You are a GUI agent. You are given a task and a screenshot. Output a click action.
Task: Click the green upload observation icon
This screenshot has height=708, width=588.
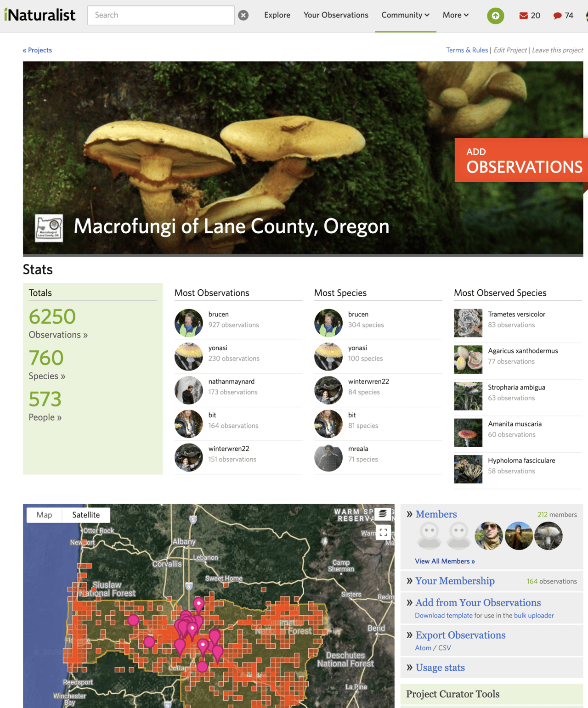495,16
